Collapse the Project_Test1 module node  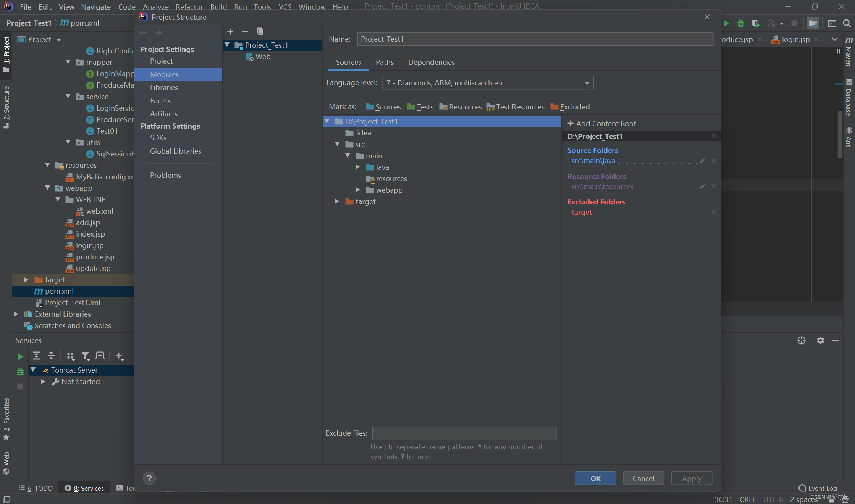tap(227, 45)
